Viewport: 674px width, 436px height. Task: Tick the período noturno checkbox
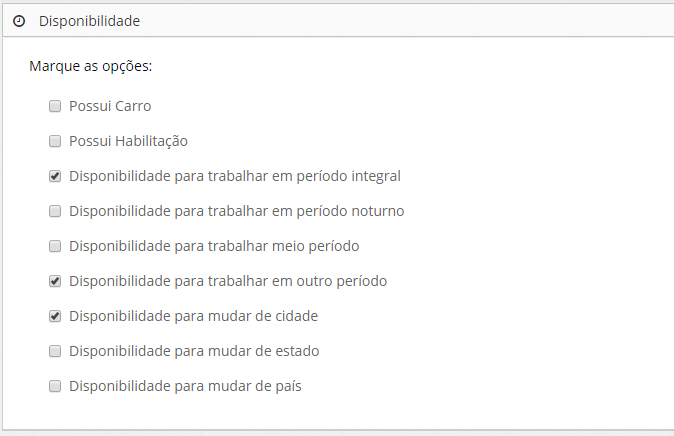pos(55,211)
